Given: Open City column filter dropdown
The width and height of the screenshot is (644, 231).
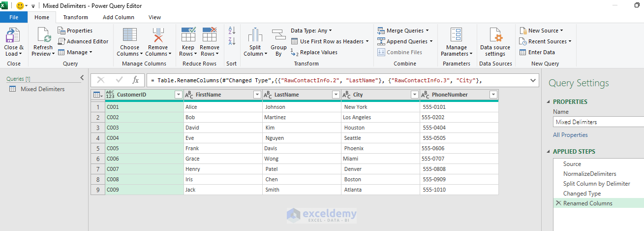Looking at the screenshot, I should [x=414, y=95].
